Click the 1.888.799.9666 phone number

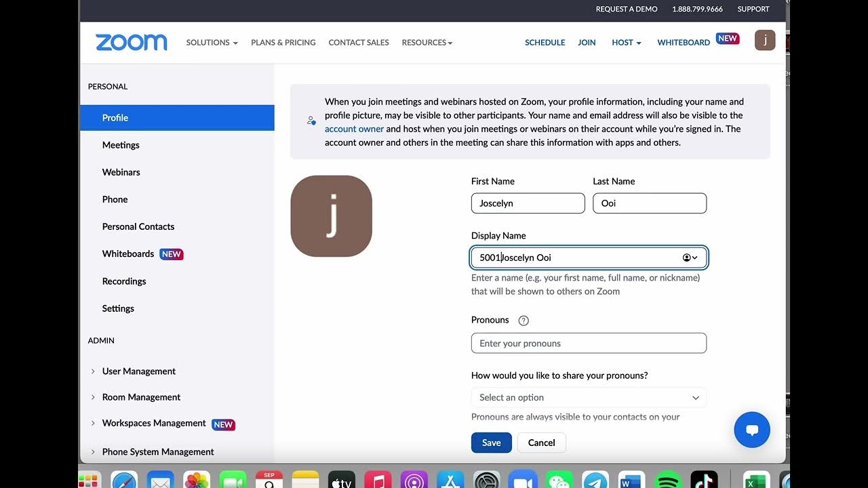click(x=697, y=9)
